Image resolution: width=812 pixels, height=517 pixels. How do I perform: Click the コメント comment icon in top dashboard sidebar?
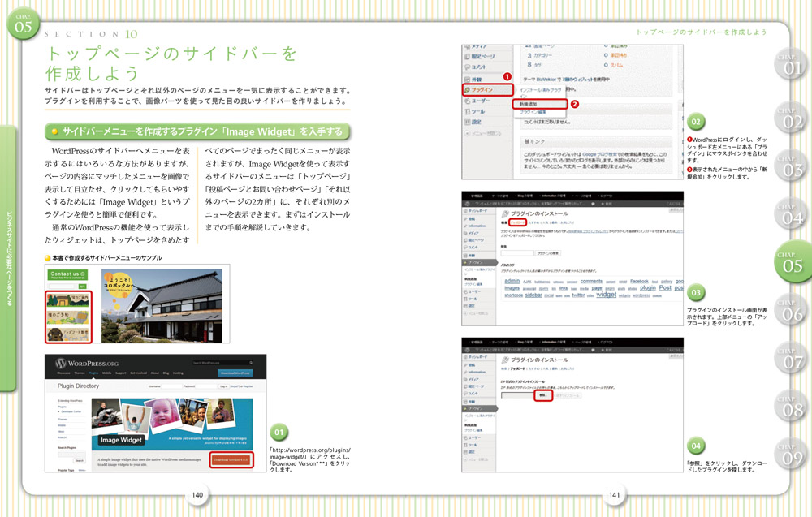[x=467, y=67]
